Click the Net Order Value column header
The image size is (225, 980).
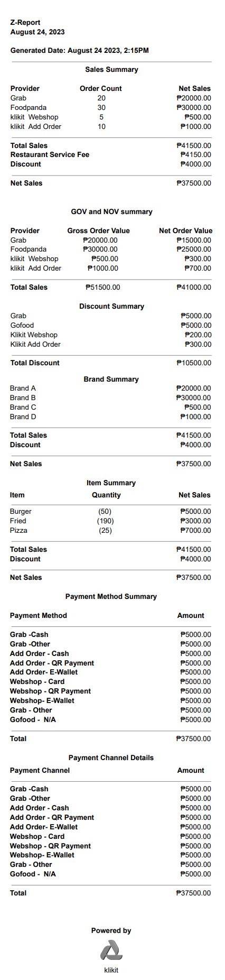(185, 230)
